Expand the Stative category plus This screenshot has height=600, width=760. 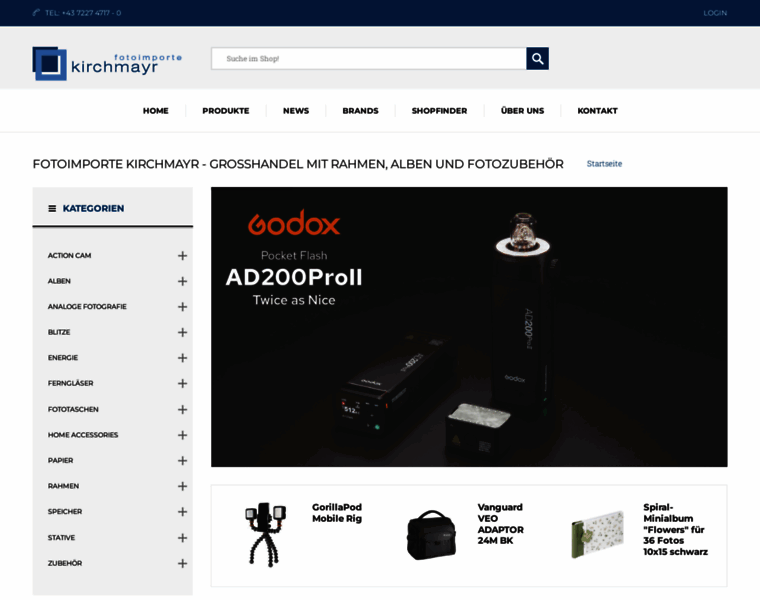point(182,538)
